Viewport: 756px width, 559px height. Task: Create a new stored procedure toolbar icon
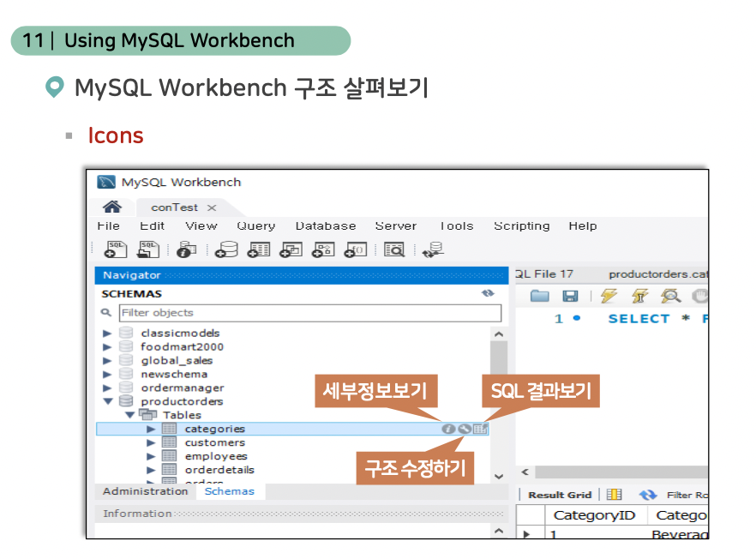[323, 249]
